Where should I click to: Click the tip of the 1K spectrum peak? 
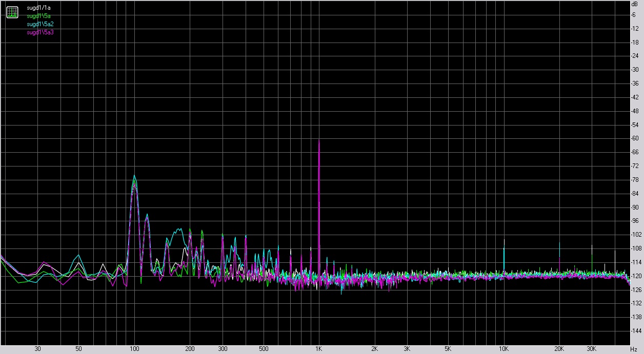319,140
